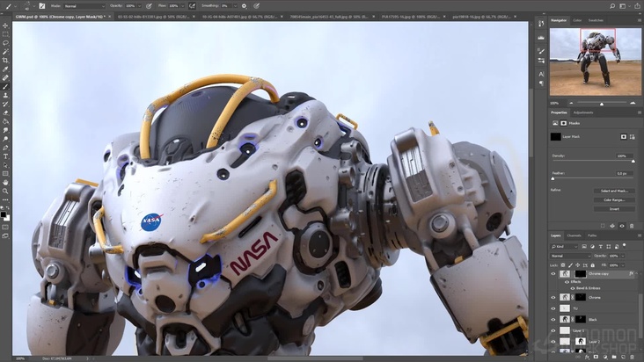The width and height of the screenshot is (644, 362).
Task: Select the Clone Stamp tool
Action: pos(5,95)
